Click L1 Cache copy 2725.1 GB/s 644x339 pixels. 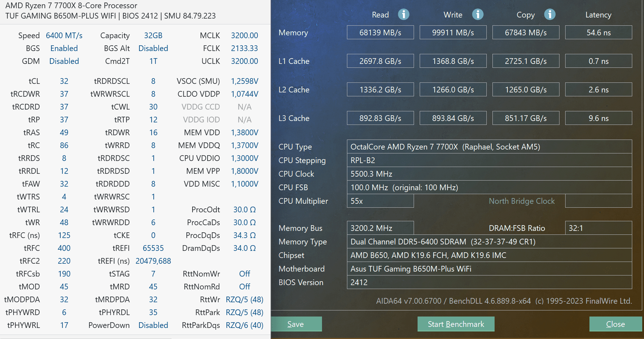pyautogui.click(x=526, y=61)
